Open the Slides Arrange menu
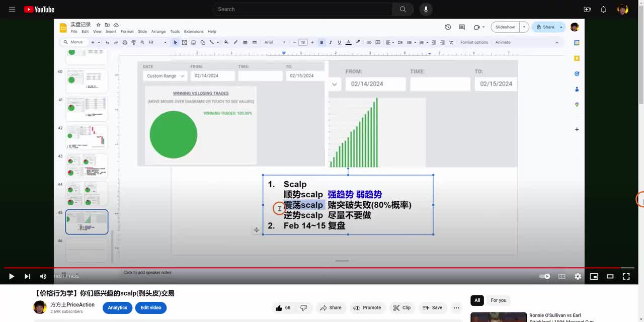Screen dimensions: 644x322 coord(158,31)
